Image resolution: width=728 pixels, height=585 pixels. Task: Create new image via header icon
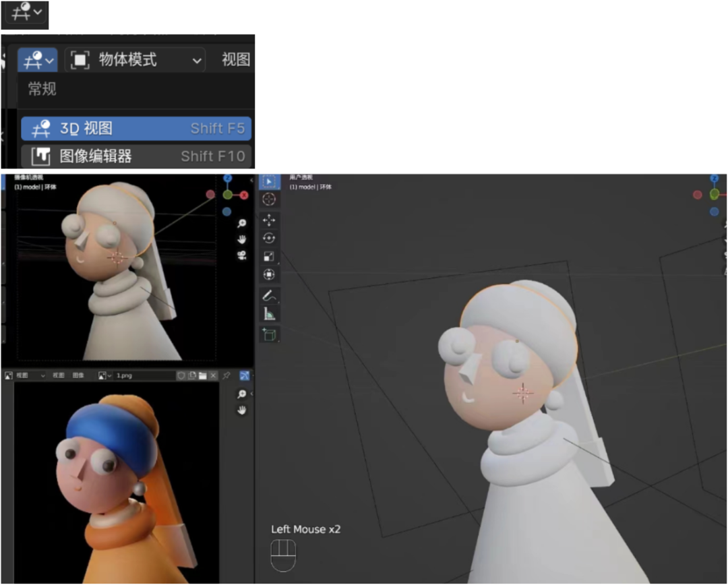191,375
